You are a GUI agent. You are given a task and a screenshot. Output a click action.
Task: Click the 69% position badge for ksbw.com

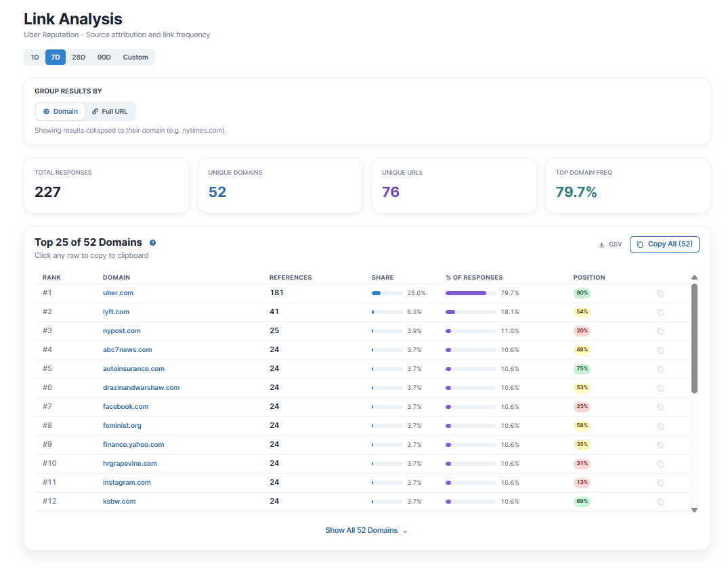pos(582,502)
